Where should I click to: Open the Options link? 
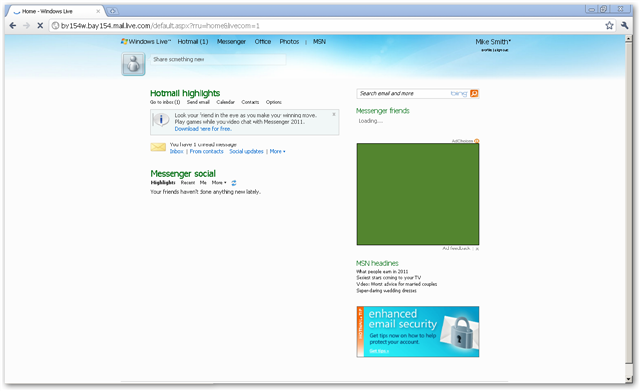click(x=274, y=102)
